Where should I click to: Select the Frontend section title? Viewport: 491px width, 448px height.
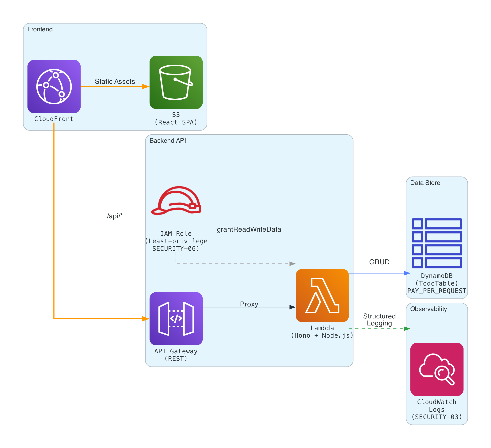(x=40, y=29)
